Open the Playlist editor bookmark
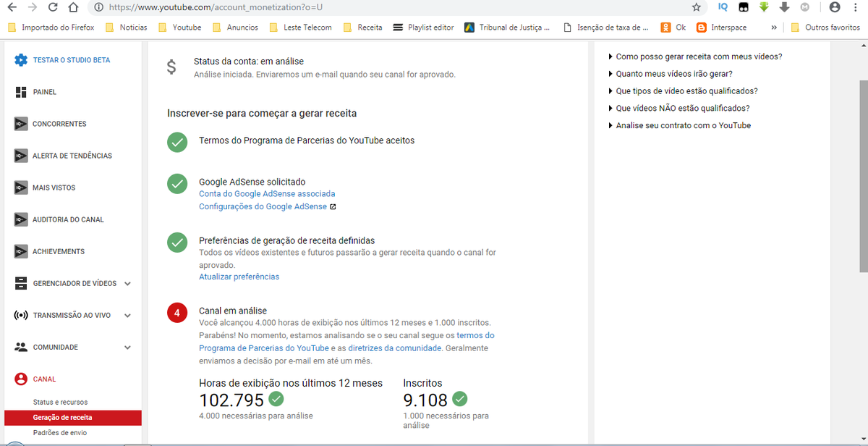Screen dimensions: 868x446 point(423,27)
